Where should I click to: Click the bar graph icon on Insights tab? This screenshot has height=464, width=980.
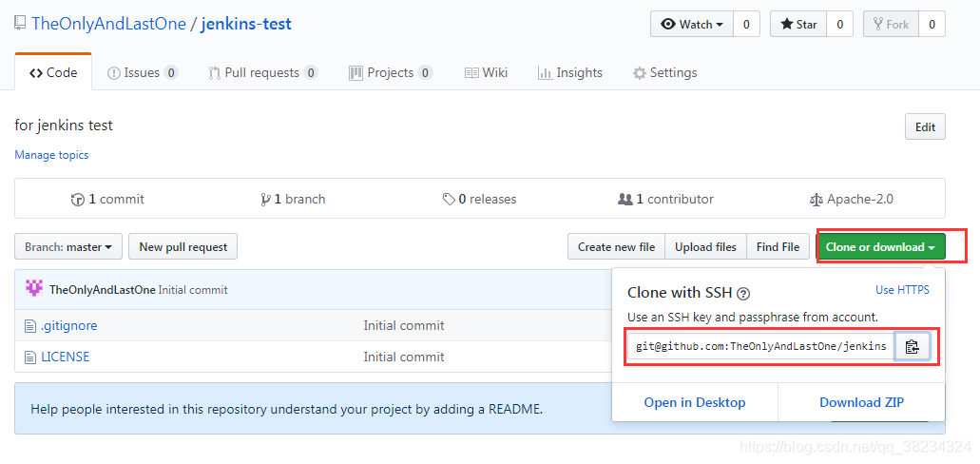[545, 73]
